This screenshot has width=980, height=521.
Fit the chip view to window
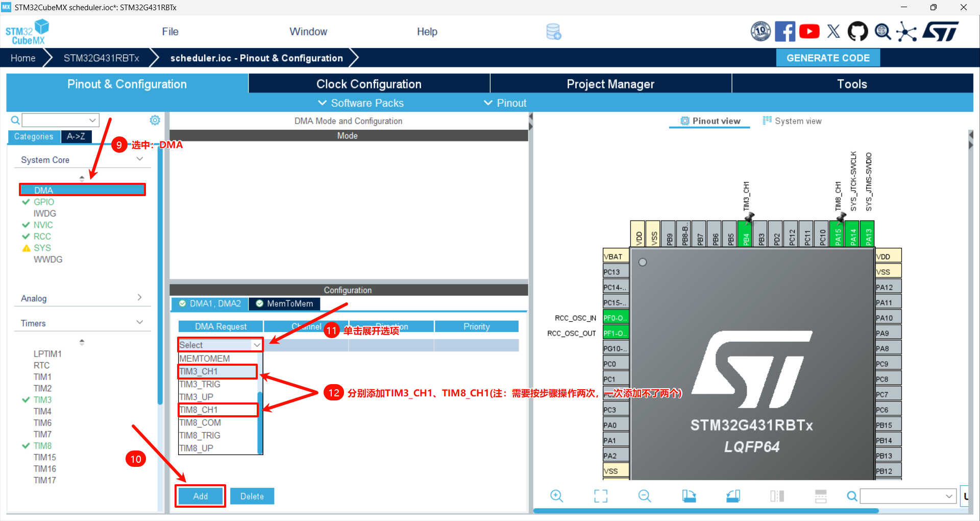601,496
